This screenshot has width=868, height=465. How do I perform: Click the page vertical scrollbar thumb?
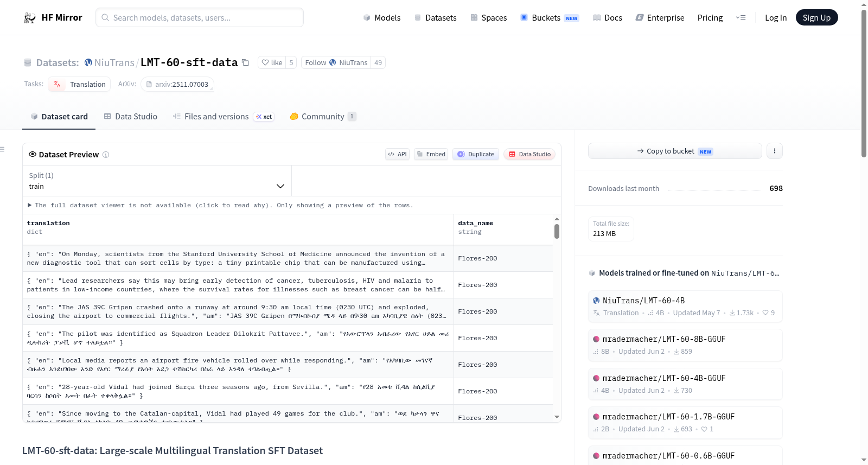point(864,83)
